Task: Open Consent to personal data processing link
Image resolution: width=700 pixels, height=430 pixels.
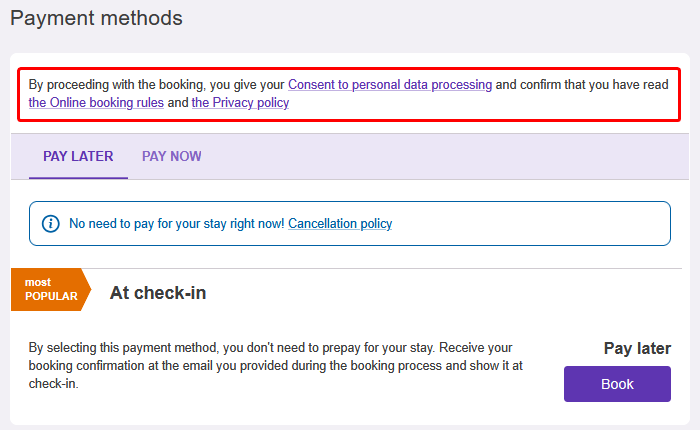Action: pyautogui.click(x=390, y=84)
